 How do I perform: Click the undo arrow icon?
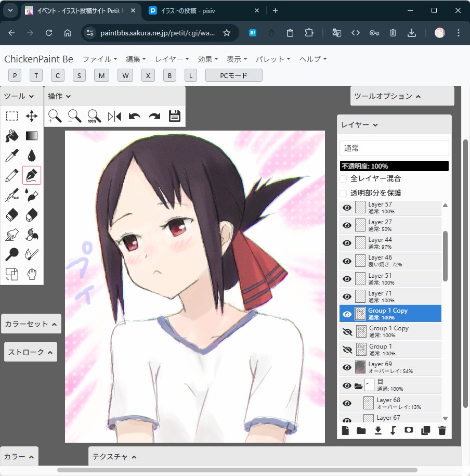[x=135, y=116]
